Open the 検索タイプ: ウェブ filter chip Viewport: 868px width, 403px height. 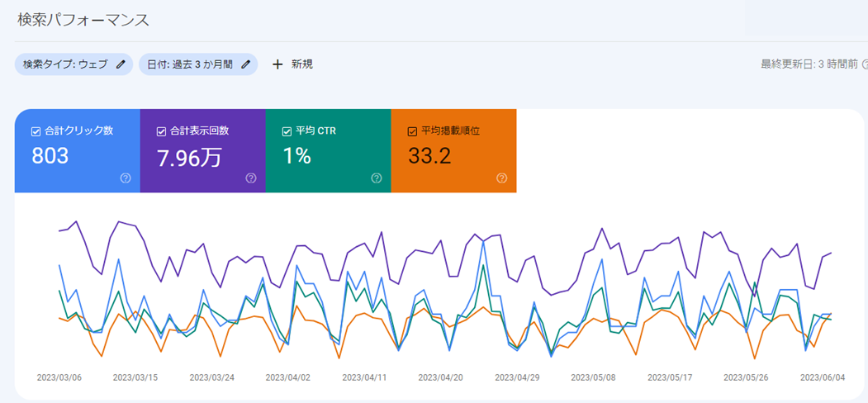coord(74,64)
